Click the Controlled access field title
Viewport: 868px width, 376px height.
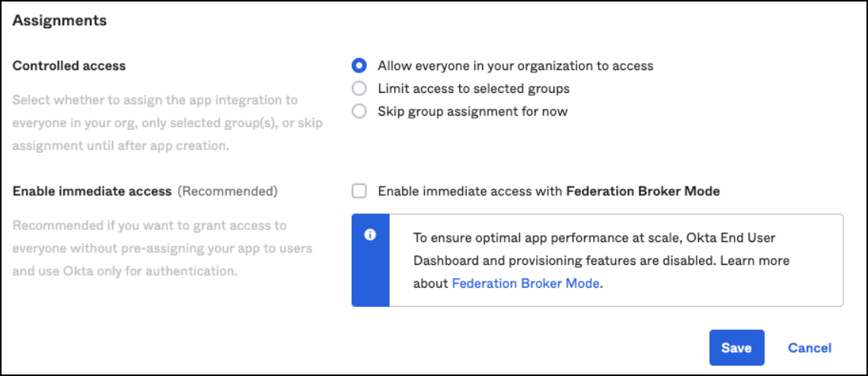click(69, 65)
